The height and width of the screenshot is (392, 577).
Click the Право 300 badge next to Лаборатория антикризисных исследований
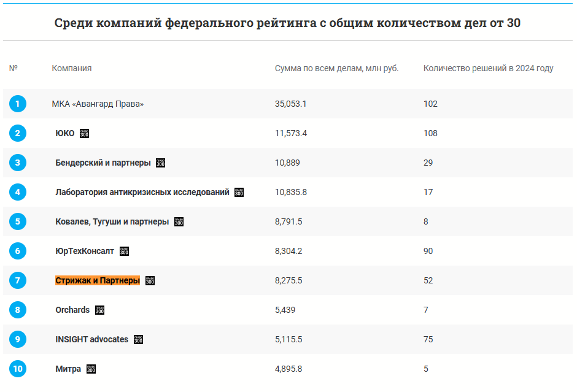click(239, 192)
